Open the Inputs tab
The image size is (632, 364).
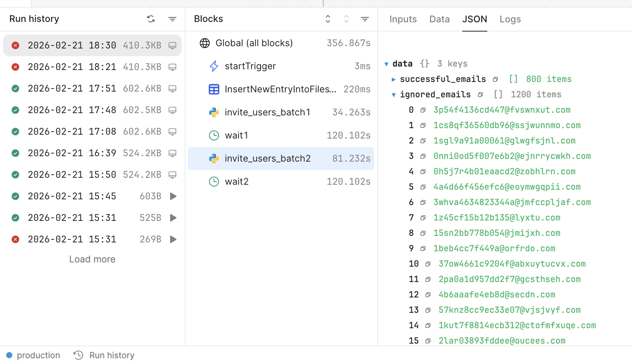click(403, 19)
